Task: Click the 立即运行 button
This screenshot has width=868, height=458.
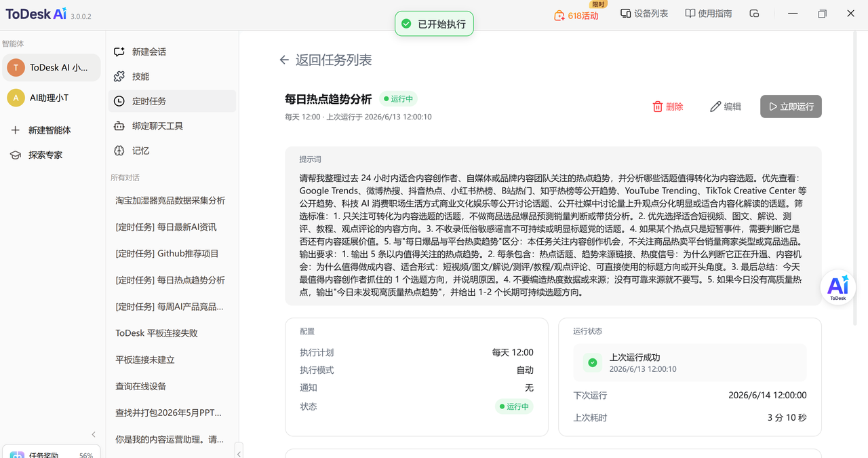Action: click(x=791, y=107)
